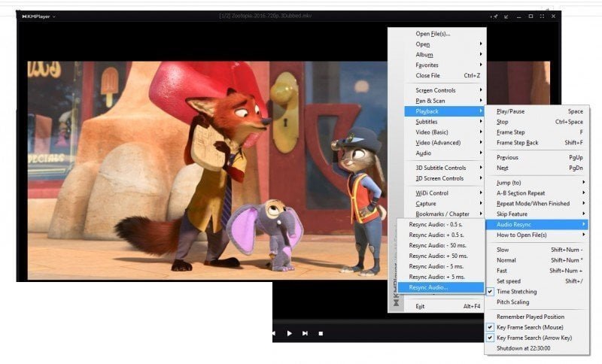Open the highlighted Resync Audio... dialog entry

pos(440,287)
